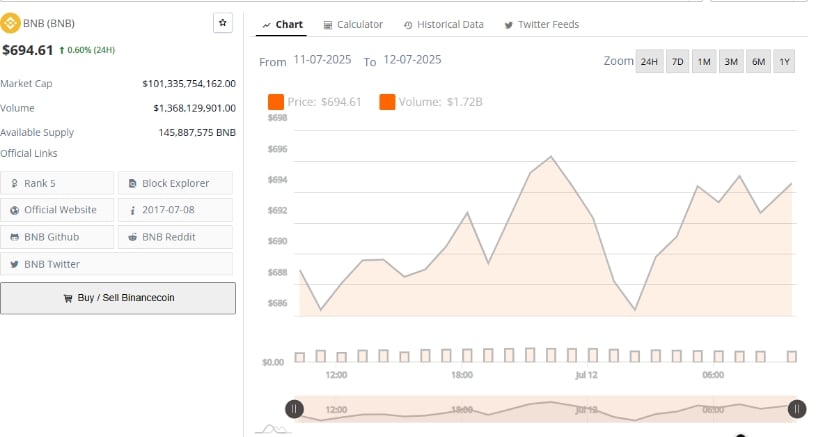This screenshot has height=437, width=825.
Task: Toggle the Volume series legend swatch
Action: pos(387,102)
